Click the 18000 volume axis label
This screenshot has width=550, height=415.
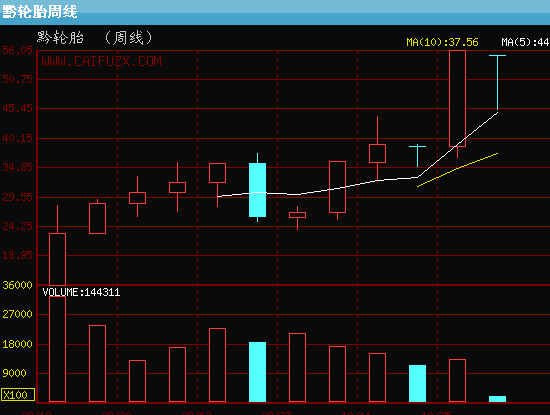tap(17, 344)
